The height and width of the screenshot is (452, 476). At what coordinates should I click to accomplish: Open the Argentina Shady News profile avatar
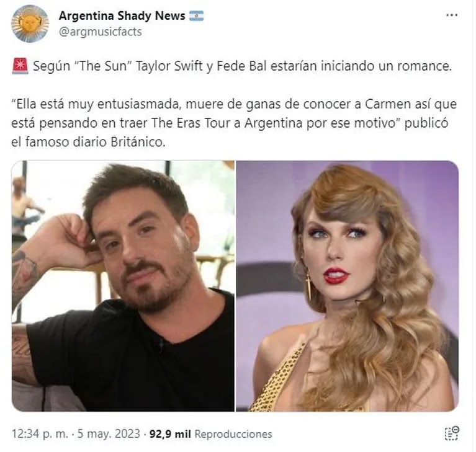click(x=30, y=24)
